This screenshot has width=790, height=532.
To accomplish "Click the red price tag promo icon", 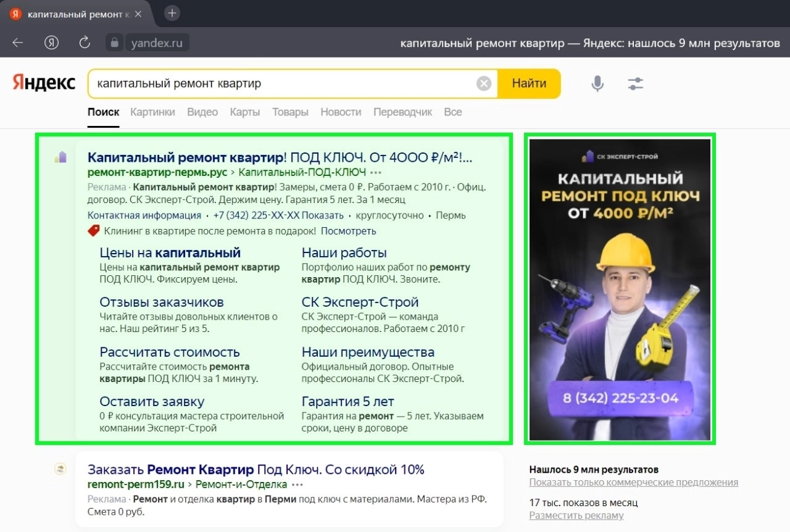I will 94,231.
